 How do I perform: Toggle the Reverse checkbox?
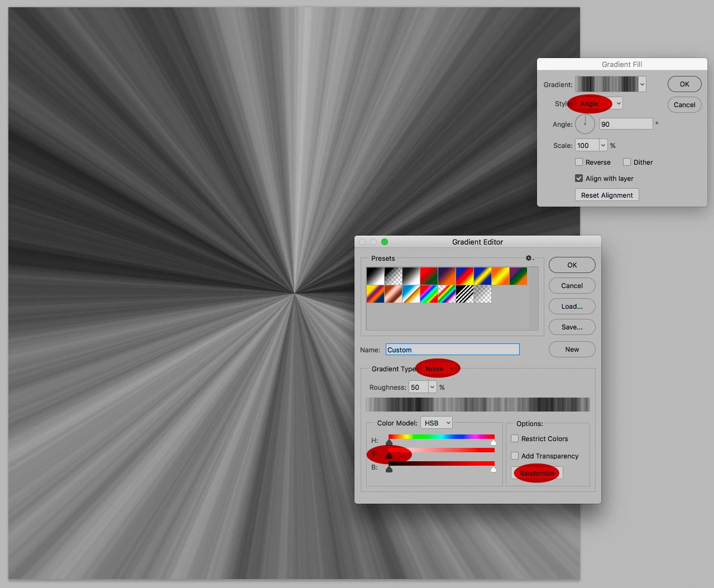point(579,162)
